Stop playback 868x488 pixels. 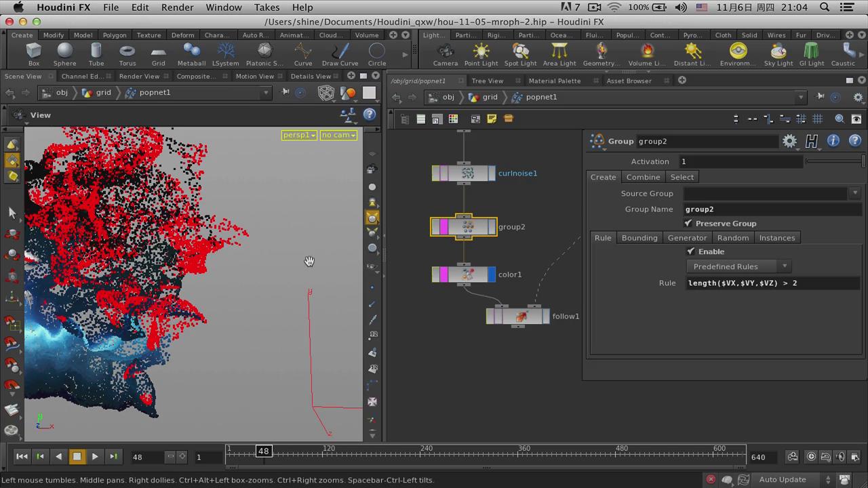(x=77, y=457)
